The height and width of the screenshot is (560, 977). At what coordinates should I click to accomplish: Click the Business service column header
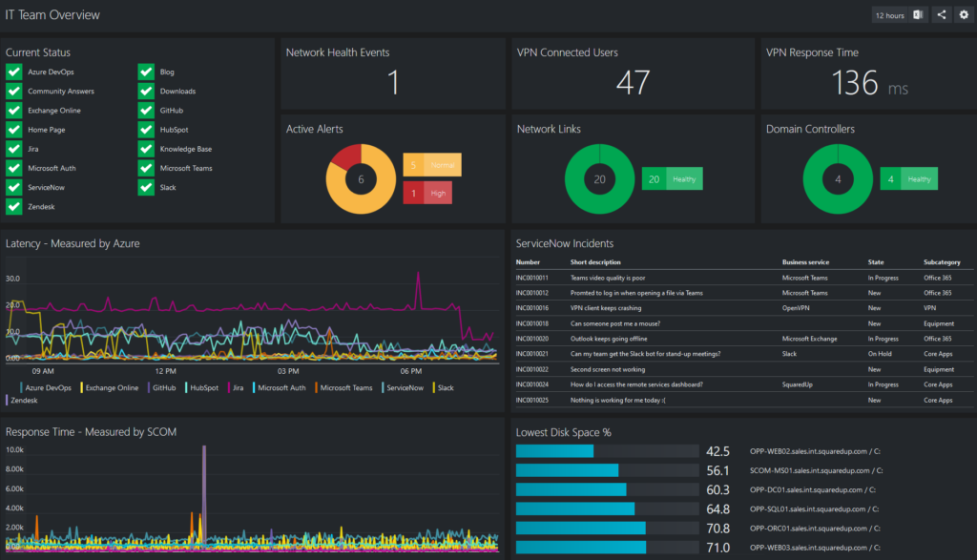point(805,262)
